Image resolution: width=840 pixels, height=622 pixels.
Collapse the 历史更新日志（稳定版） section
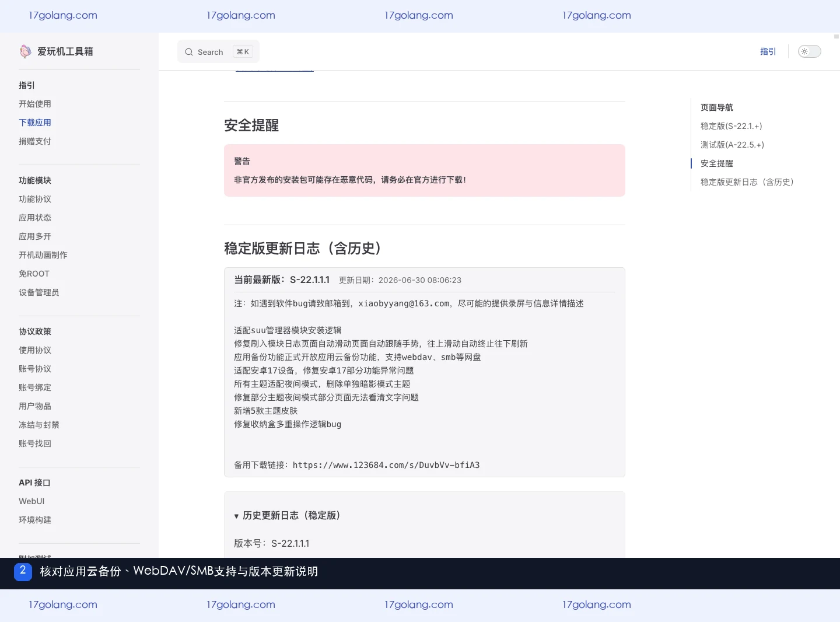[287, 515]
